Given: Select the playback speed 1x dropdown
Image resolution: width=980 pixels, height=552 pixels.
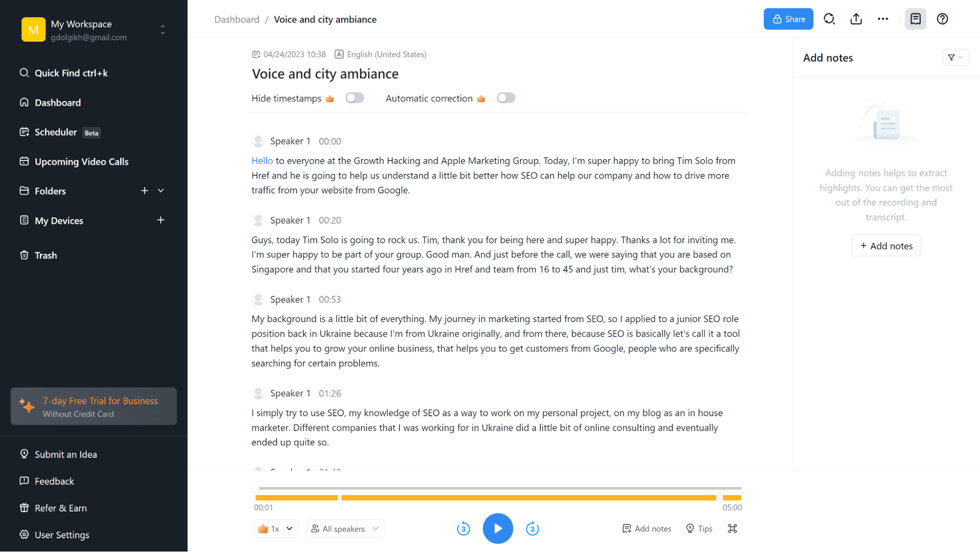Looking at the screenshot, I should tap(276, 528).
